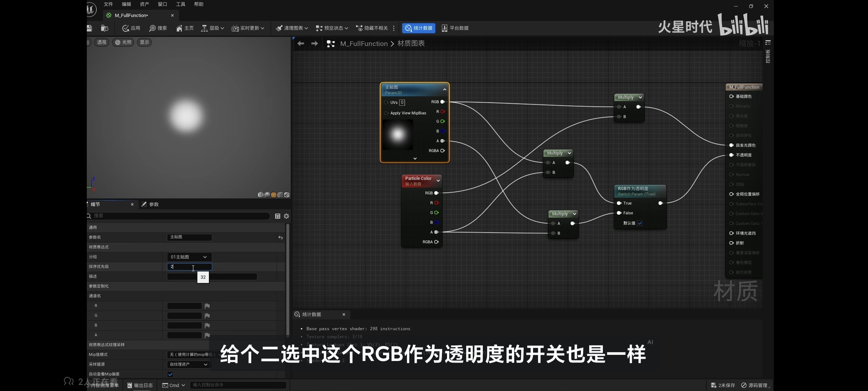Click the Save icon in toolbar
The height and width of the screenshot is (391, 868).
click(89, 28)
